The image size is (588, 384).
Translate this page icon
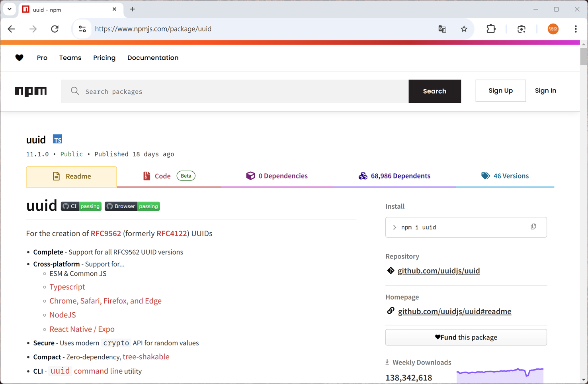click(442, 29)
